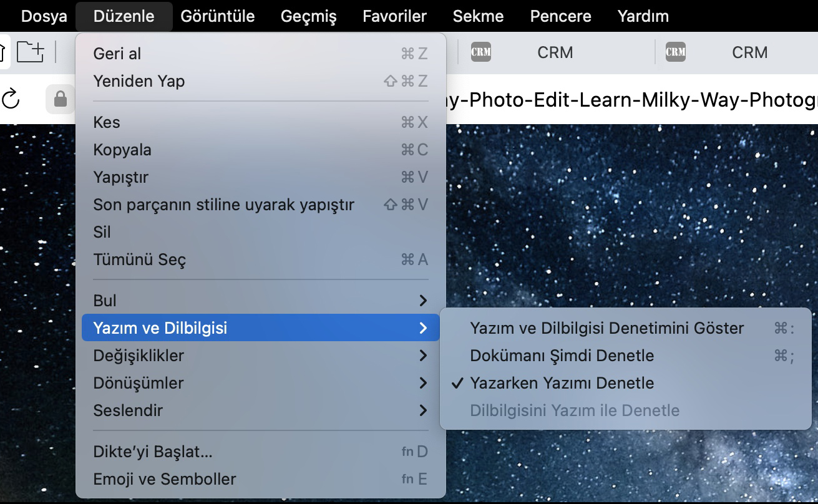This screenshot has width=818, height=504.
Task: Start dictation with Dikte'yi Başlat
Action: click(153, 452)
